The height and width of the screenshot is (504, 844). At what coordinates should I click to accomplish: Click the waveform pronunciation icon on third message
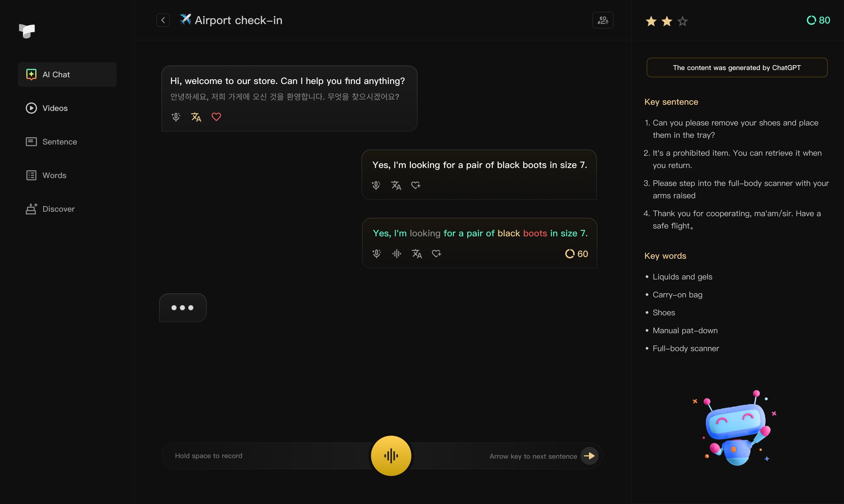tap(396, 253)
